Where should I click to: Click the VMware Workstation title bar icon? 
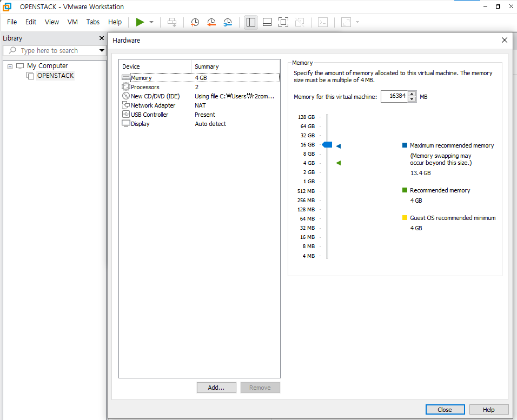click(6, 6)
